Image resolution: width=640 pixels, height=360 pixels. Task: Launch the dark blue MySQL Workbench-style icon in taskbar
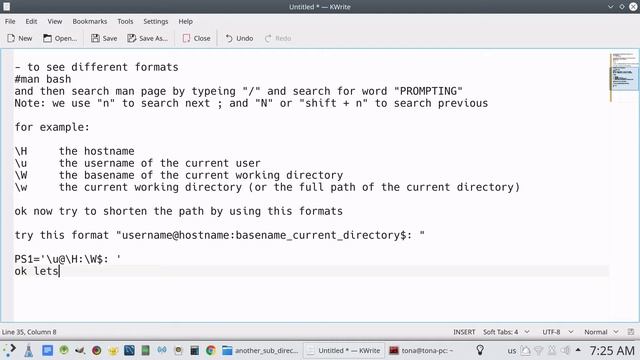[129, 350]
